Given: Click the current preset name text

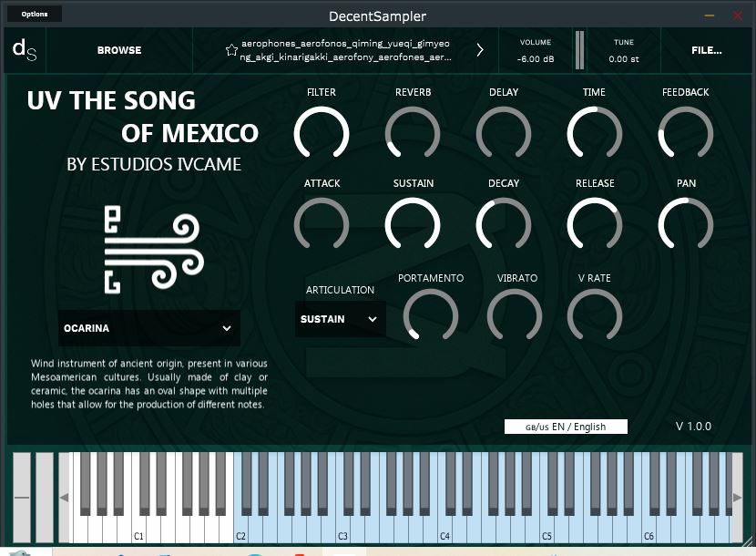Looking at the screenshot, I should coord(345,50).
